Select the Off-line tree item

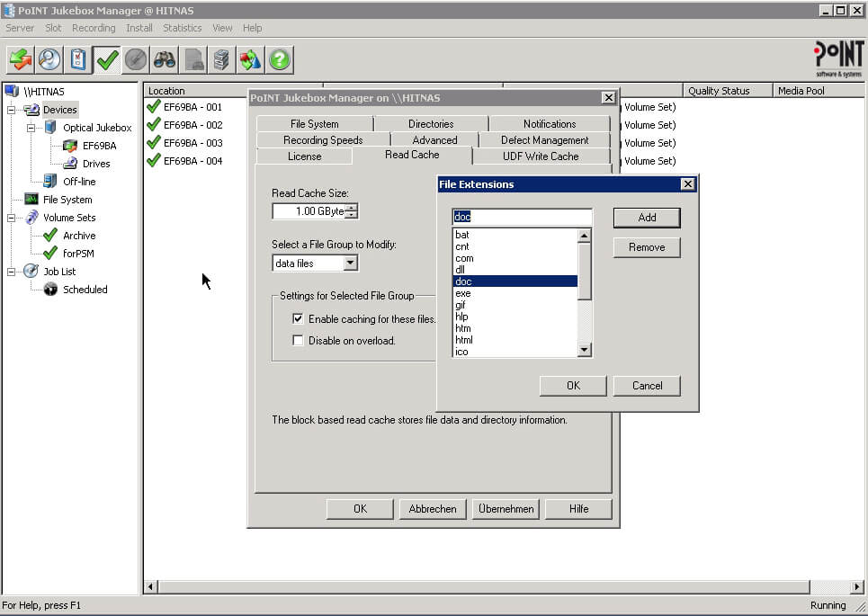[79, 182]
